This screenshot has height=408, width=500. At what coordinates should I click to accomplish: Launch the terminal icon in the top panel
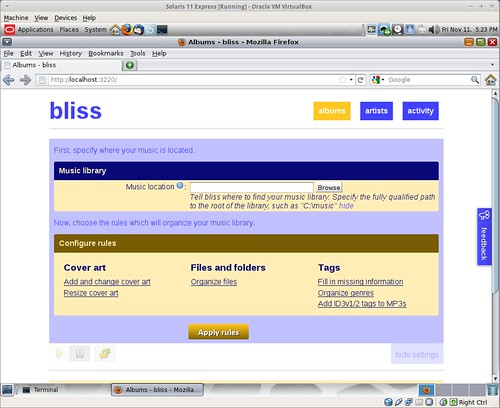point(162,30)
